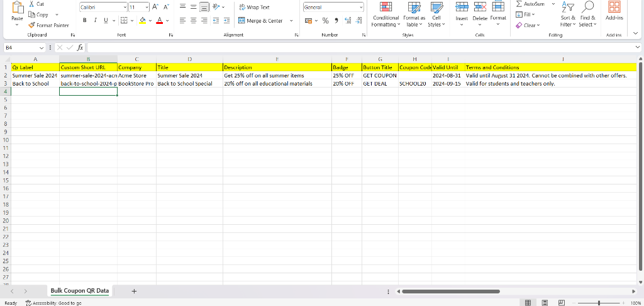
Task: Open the Fill dropdown
Action: click(526, 14)
